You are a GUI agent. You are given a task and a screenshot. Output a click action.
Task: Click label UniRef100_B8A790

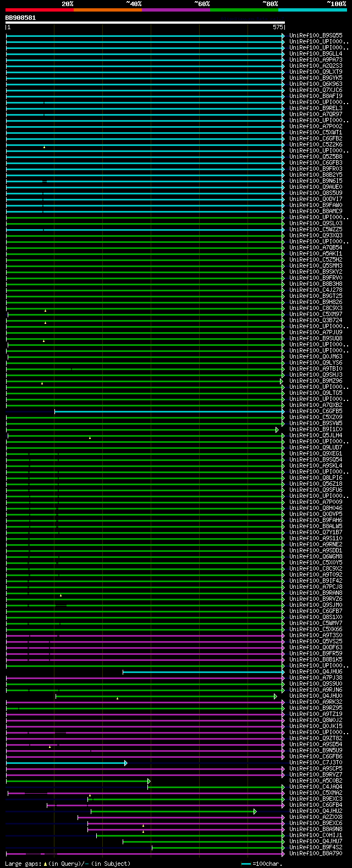[316, 853]
